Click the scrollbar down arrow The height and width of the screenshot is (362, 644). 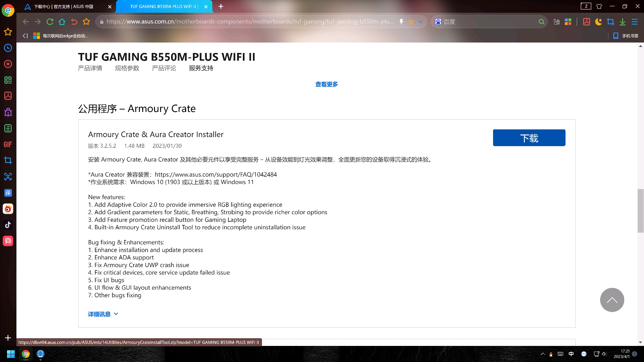641,342
